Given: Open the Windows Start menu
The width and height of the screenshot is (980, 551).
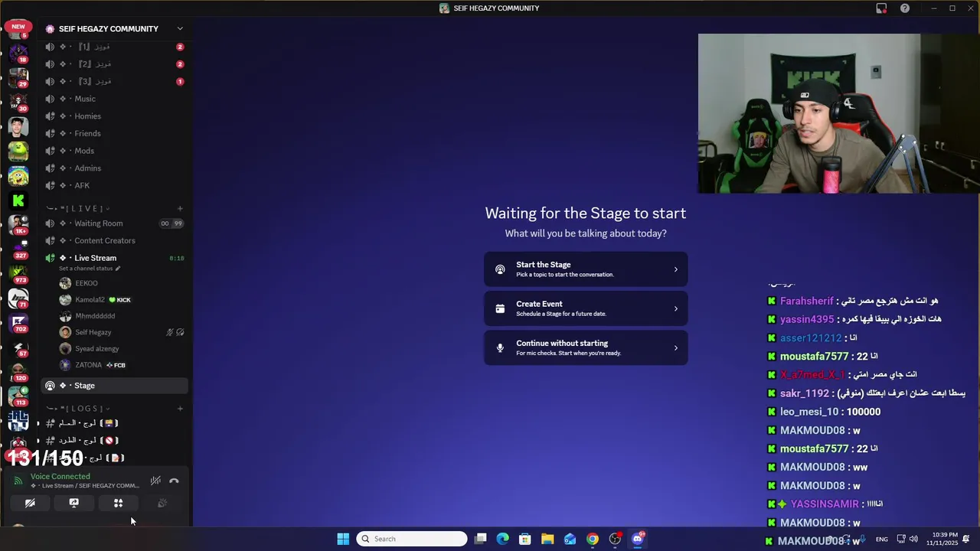Looking at the screenshot, I should 343,539.
